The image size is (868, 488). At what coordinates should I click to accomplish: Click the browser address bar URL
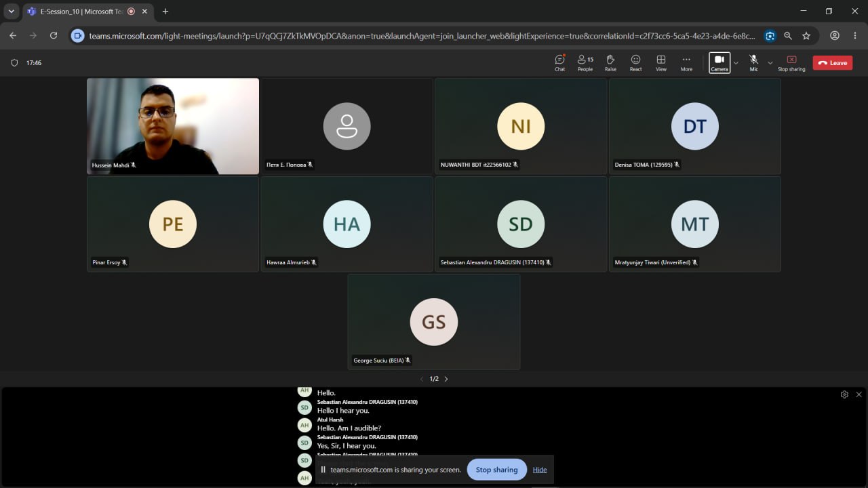click(422, 36)
